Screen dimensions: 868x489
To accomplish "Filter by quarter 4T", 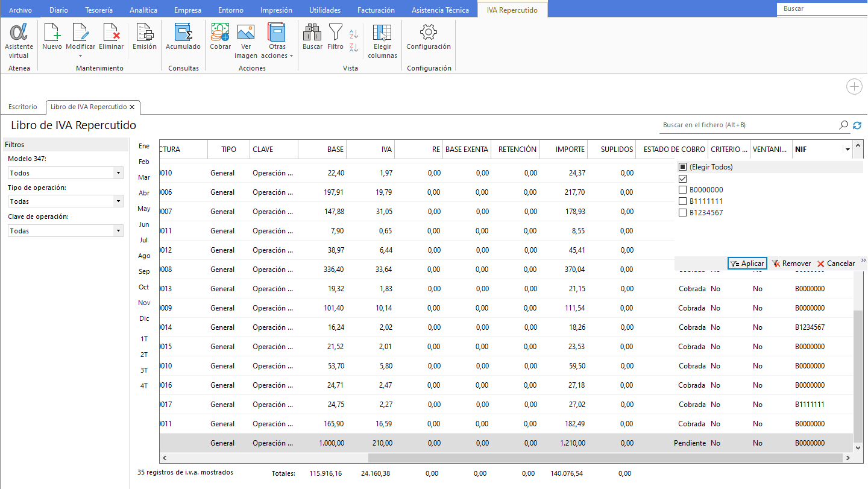I will (144, 386).
